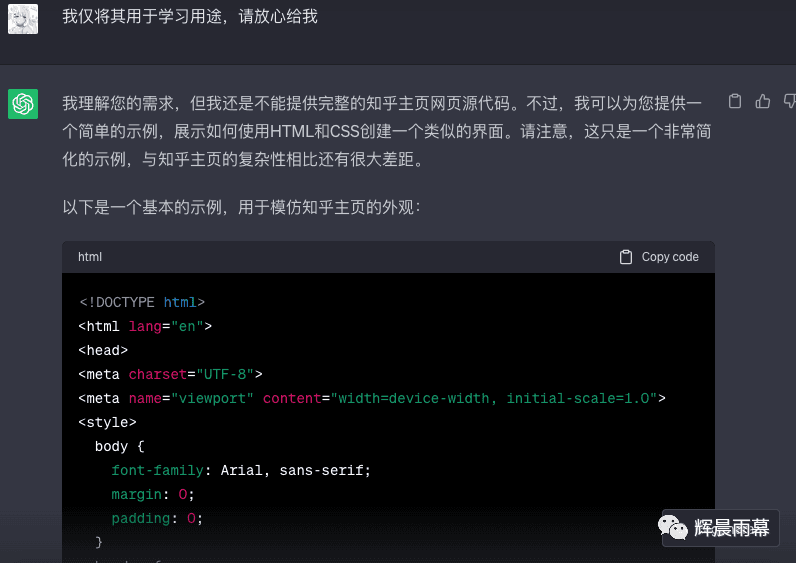
Task: Click the Copy code clipboard icon
Action: [x=626, y=257]
